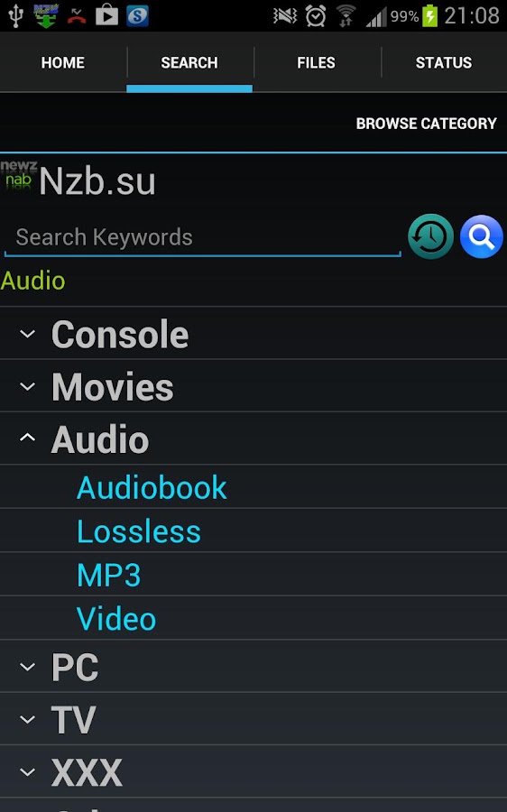Tap the blue S notification icon
Screen dimensions: 507x812
point(138,16)
